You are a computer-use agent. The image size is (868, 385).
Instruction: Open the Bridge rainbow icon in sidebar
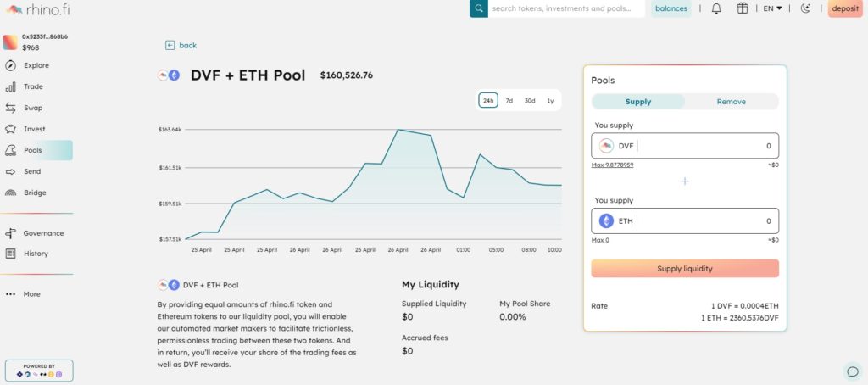10,192
